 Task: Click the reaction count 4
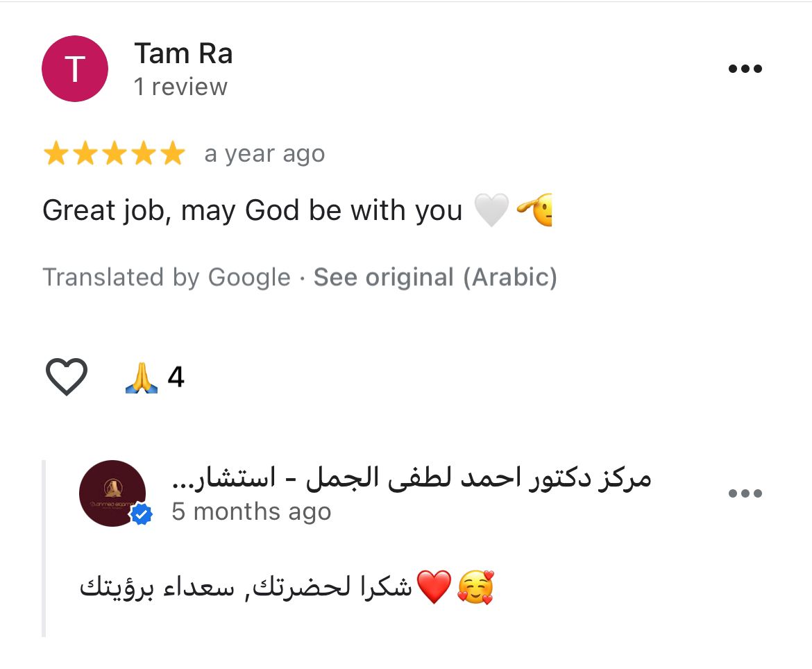(x=176, y=377)
